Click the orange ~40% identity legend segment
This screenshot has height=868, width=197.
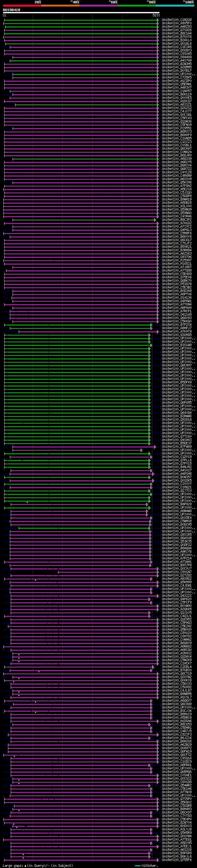60,6
